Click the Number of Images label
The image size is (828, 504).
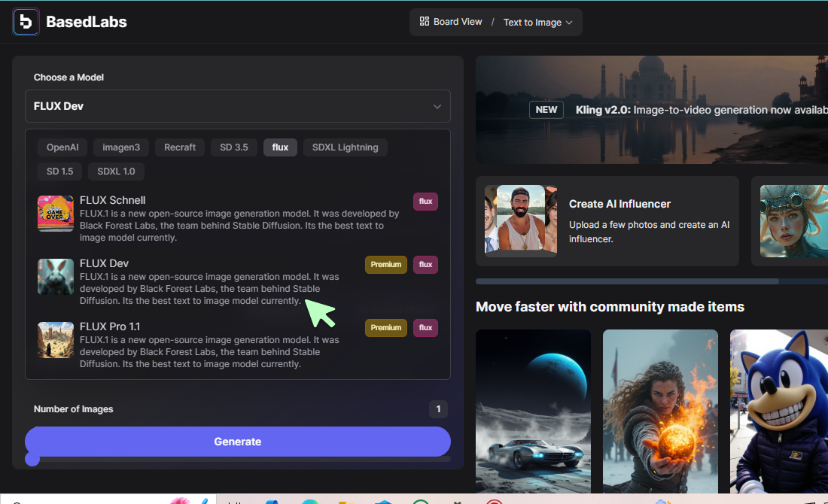point(74,409)
